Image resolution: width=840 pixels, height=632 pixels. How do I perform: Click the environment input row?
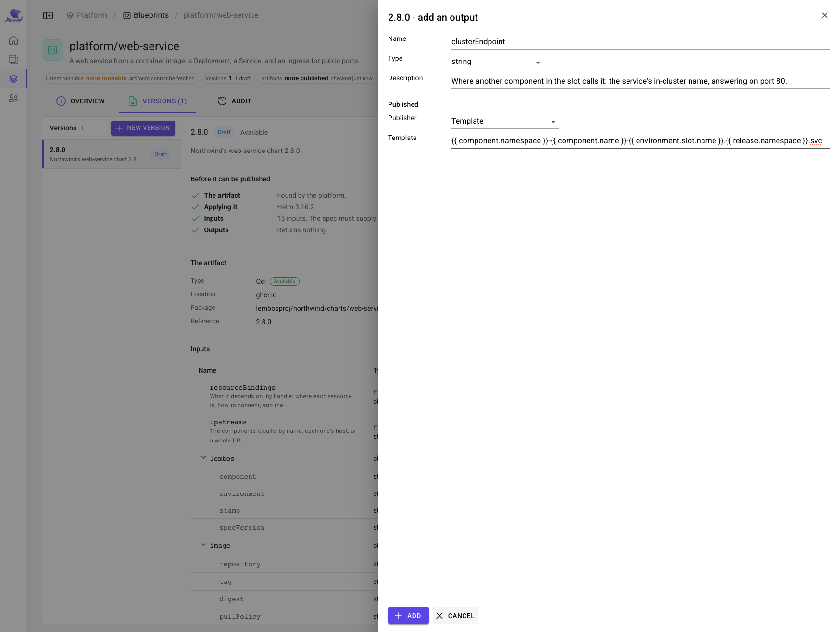[285, 494]
